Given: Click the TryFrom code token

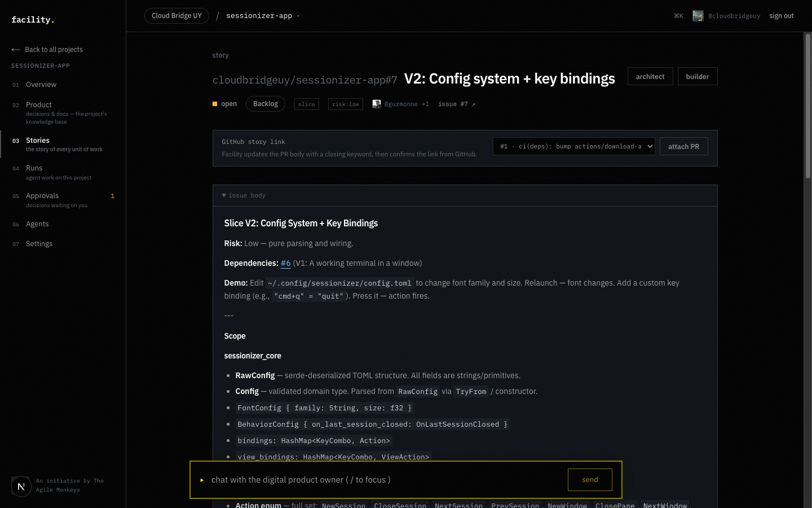Looking at the screenshot, I should (471, 392).
